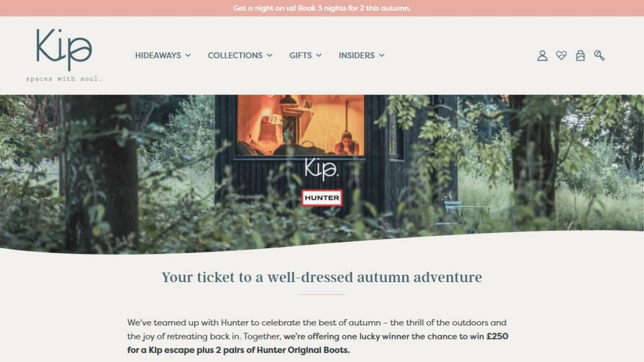
Task: Open the HIDEAWAYS menu label
Action: coord(158,55)
